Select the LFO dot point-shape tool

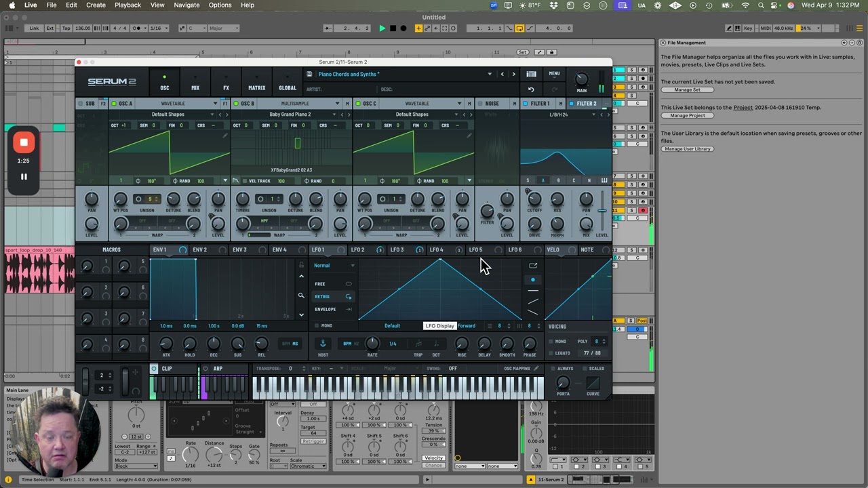533,279
